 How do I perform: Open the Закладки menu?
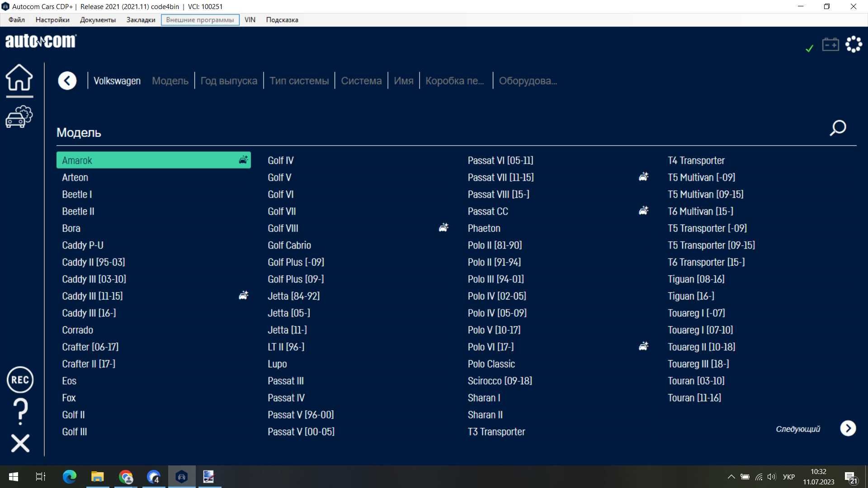point(141,20)
